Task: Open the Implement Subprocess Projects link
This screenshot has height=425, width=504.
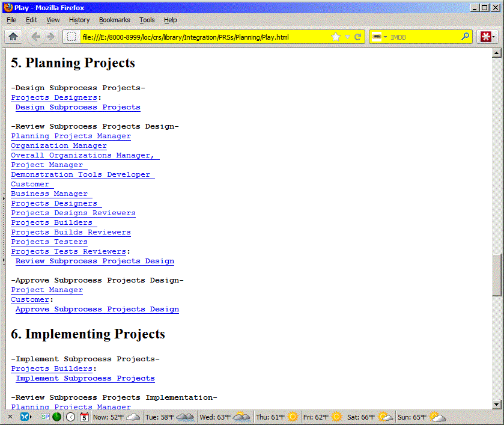Action: pyautogui.click(x=85, y=378)
